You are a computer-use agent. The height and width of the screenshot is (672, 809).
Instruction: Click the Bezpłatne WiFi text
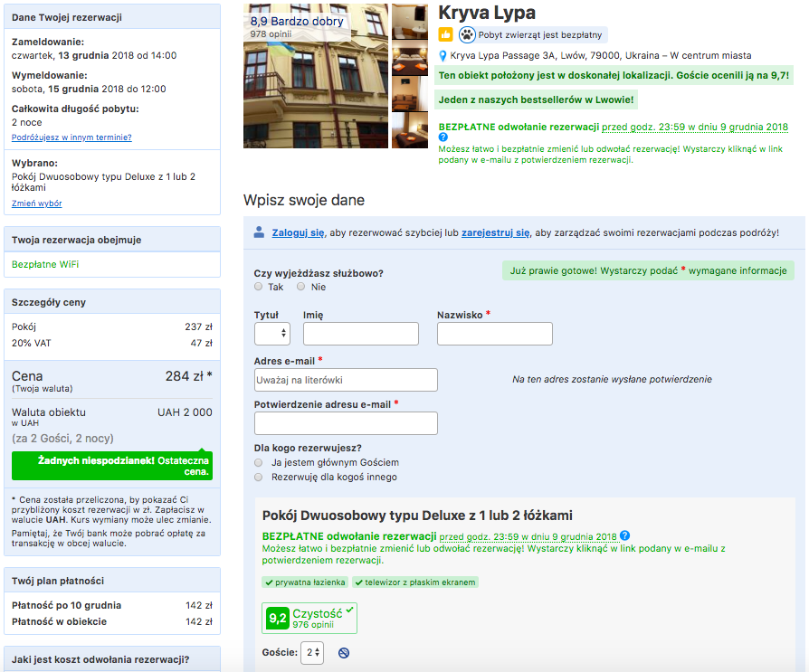coord(45,264)
